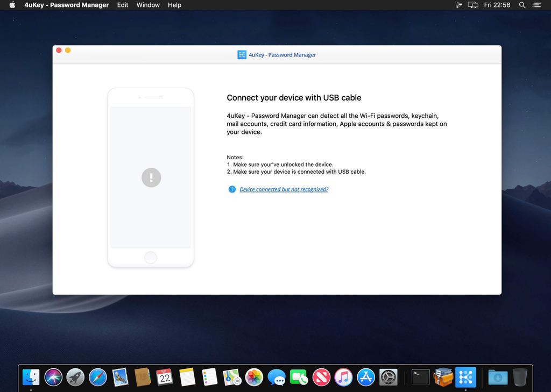The image size is (551, 392).
Task: Open the Edit menu
Action: [x=122, y=5]
